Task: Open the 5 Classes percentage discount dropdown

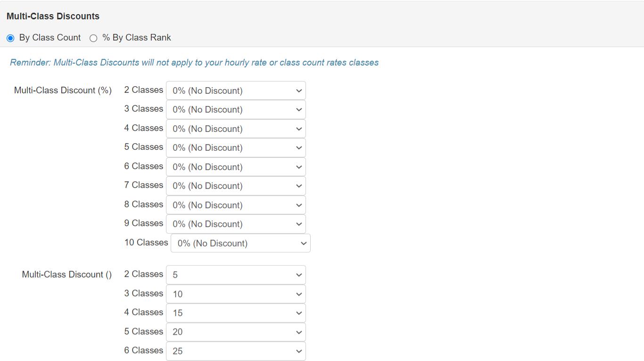Action: [x=236, y=148]
